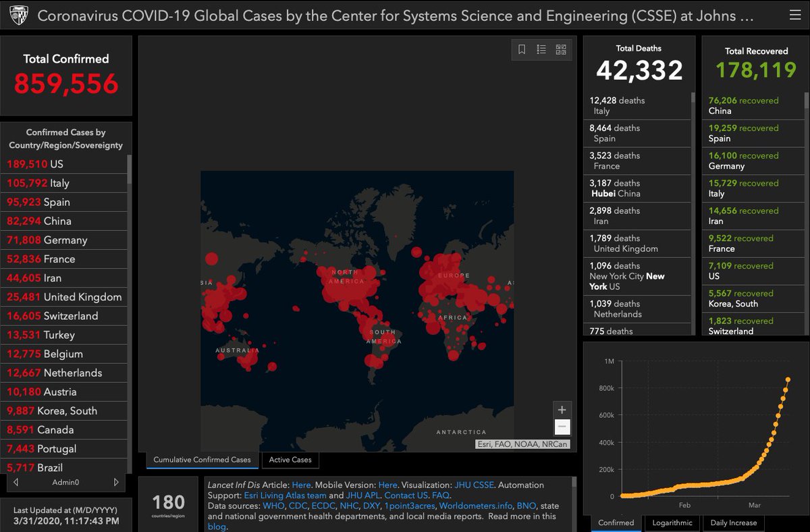
Task: Select the Confirmed chart tab
Action: tap(616, 523)
